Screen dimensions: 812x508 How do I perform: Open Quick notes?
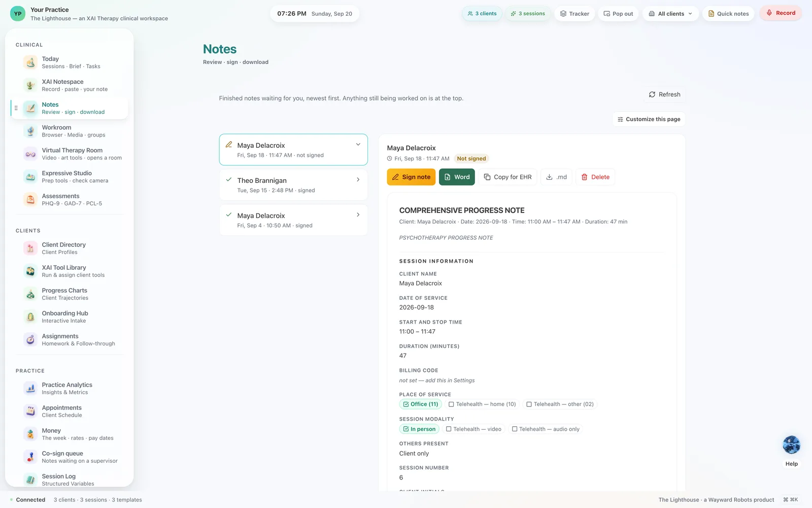point(728,14)
